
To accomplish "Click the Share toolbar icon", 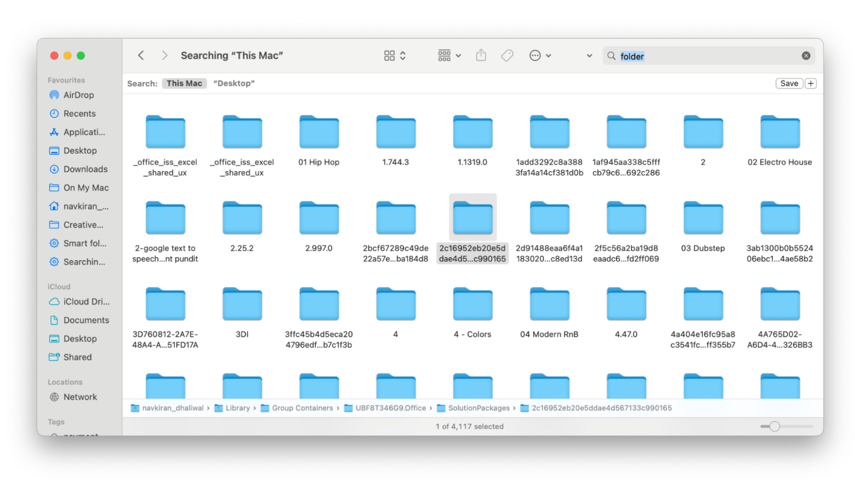I will pyautogui.click(x=481, y=55).
